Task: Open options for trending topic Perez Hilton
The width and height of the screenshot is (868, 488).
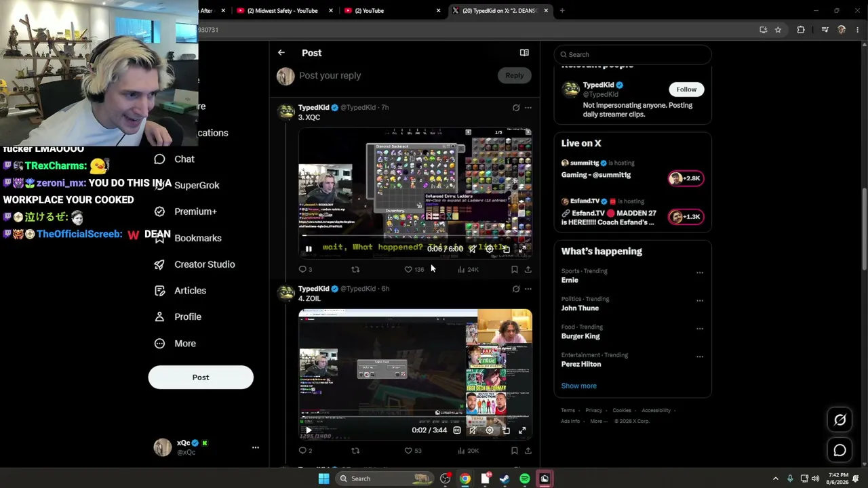Action: (x=700, y=357)
